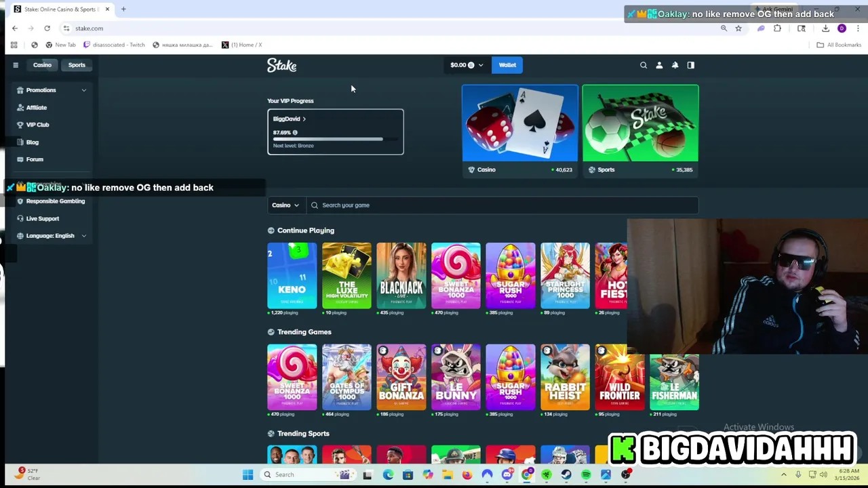
Task: Click the hamburger menu icon in sidebar header
Action: (x=16, y=65)
